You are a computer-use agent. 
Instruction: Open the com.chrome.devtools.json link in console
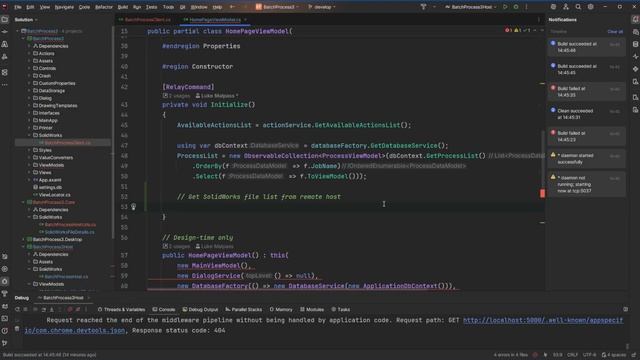click(x=75, y=331)
